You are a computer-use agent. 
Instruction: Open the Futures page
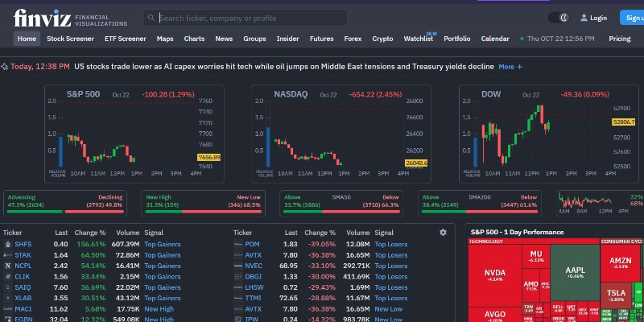tap(321, 39)
